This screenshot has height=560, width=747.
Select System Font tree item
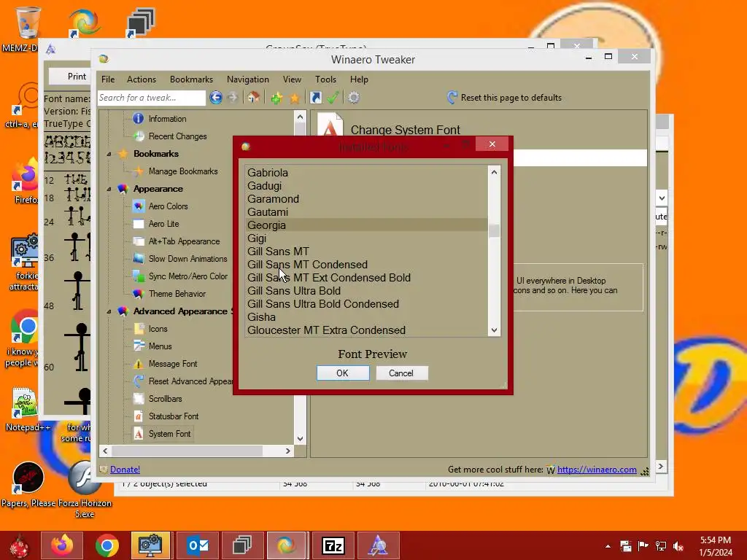coord(169,434)
